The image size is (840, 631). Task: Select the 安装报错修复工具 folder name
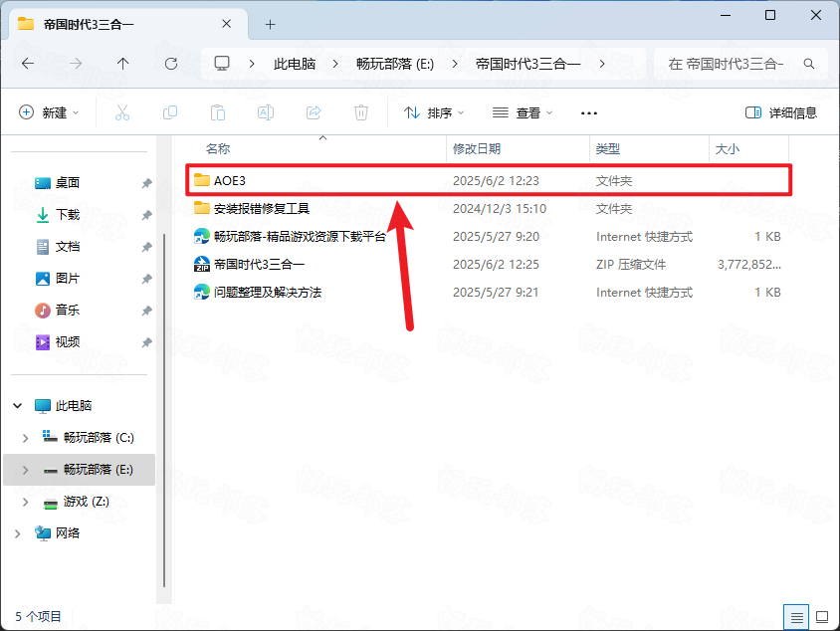[262, 208]
